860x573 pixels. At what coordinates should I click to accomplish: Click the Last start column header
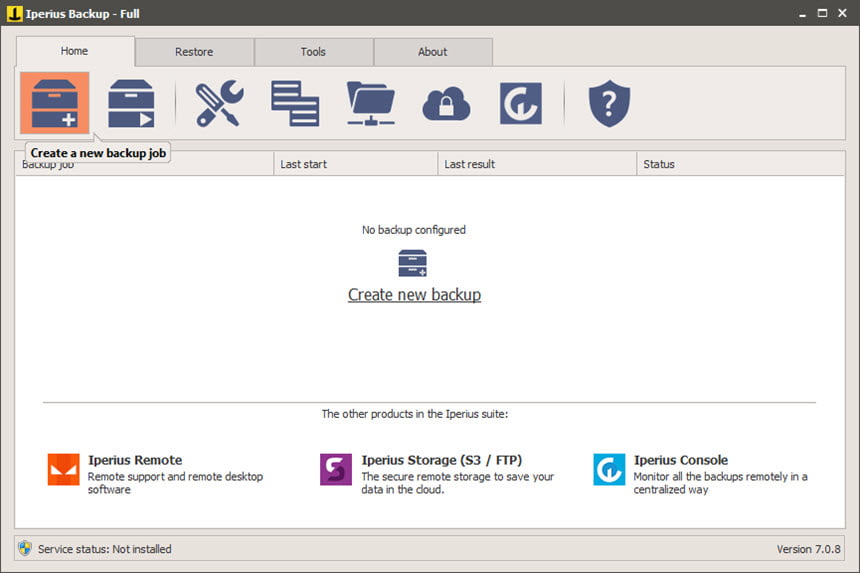pyautogui.click(x=355, y=164)
